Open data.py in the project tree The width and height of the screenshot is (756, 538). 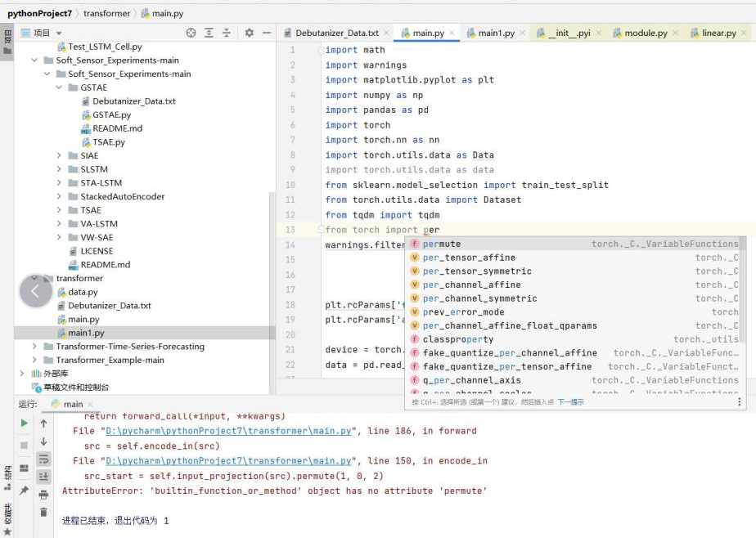(82, 292)
